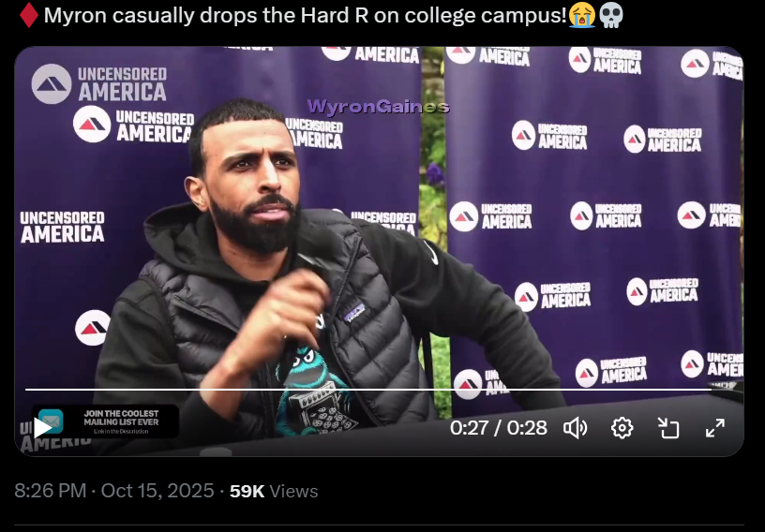Click the Uncensored America logo top-left of video

coord(99,84)
